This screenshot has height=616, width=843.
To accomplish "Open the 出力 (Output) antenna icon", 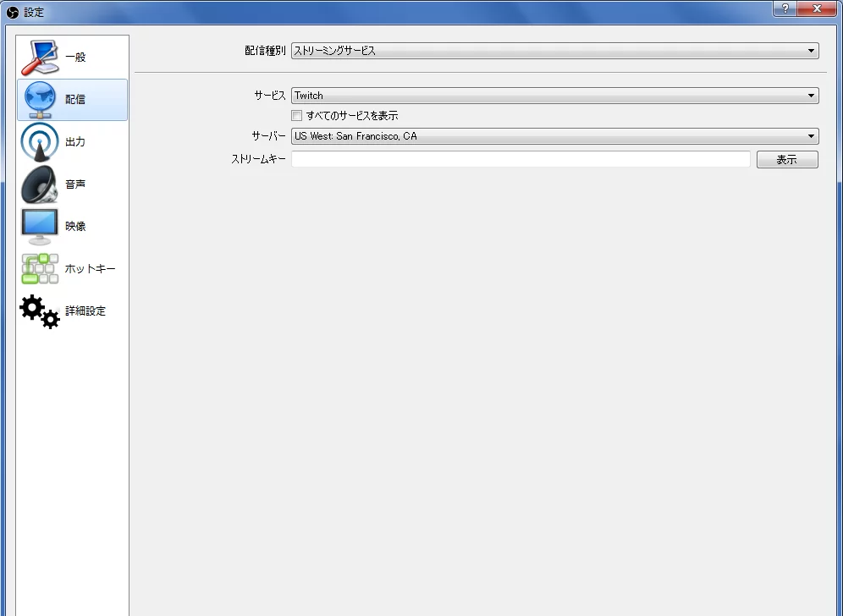I will click(40, 142).
